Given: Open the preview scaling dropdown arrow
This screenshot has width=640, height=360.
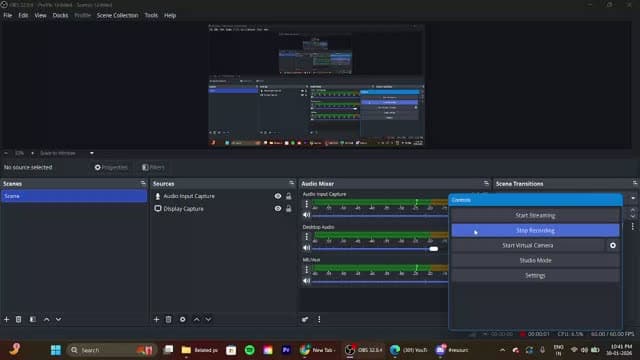Looking at the screenshot, I should (92, 153).
